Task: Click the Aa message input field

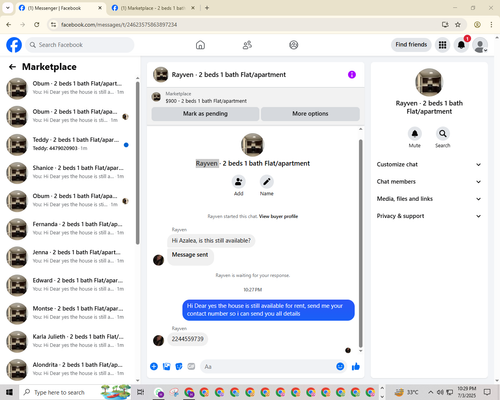Action: pyautogui.click(x=267, y=367)
